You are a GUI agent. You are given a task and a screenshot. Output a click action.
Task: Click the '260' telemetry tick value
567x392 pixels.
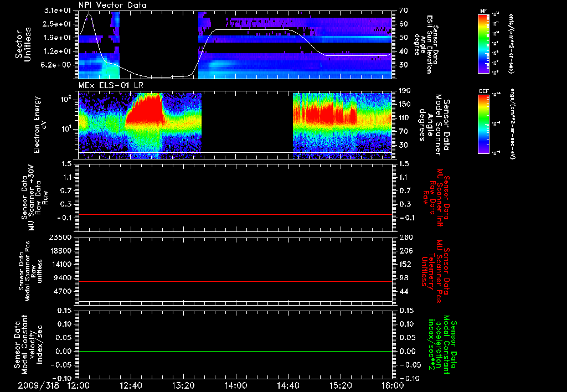[x=405, y=238]
